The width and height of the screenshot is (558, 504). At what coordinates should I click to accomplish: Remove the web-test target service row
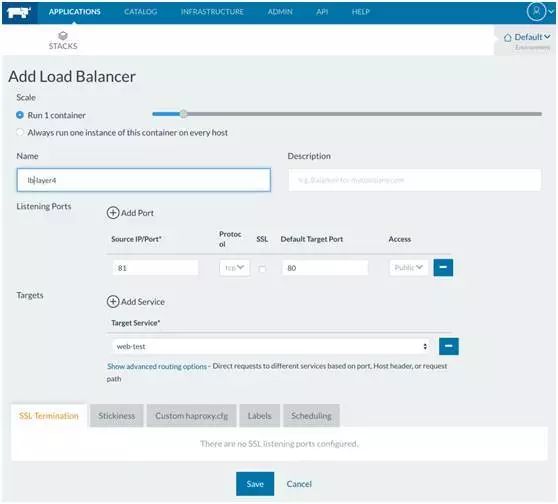449,346
